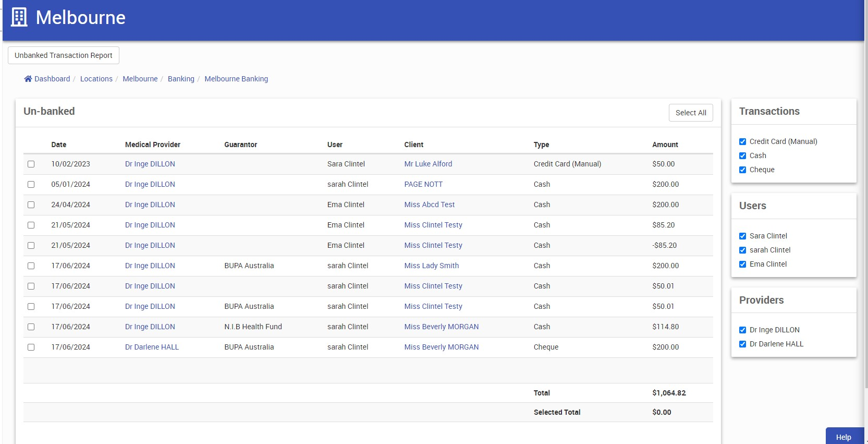The image size is (868, 444).
Task: Click the User column header
Action: click(x=335, y=145)
